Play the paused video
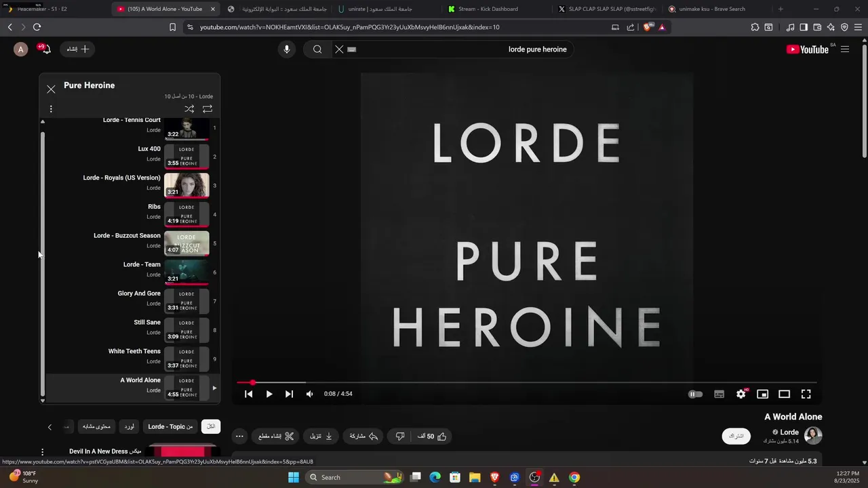 coord(269,394)
